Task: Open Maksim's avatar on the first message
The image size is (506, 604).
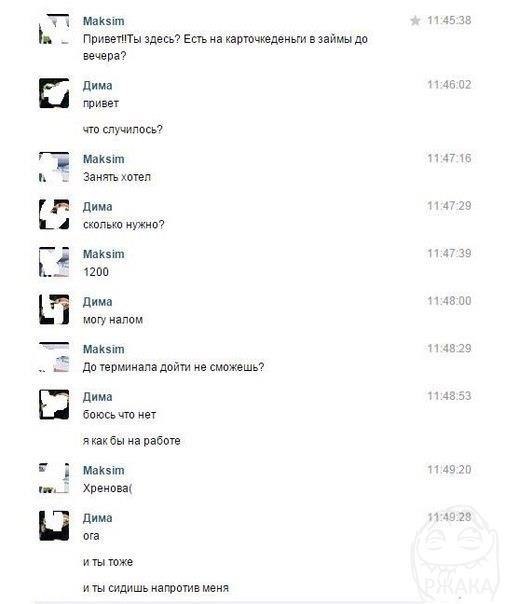Action: [x=54, y=29]
